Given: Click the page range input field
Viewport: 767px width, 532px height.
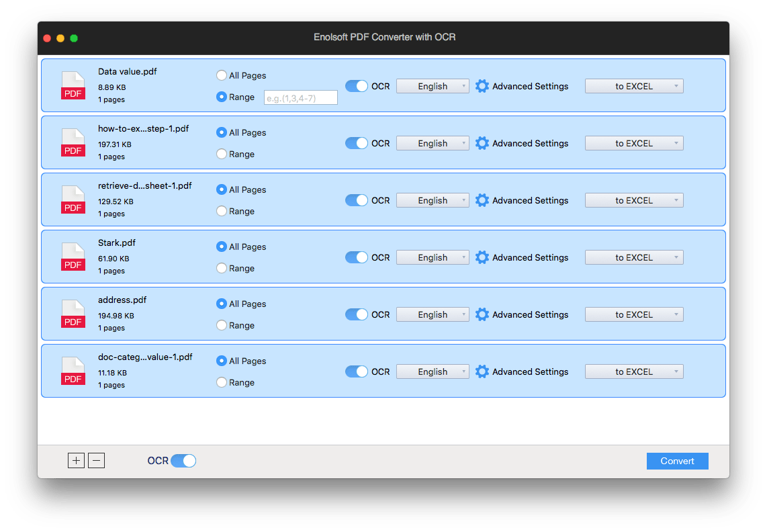Looking at the screenshot, I should [x=300, y=97].
